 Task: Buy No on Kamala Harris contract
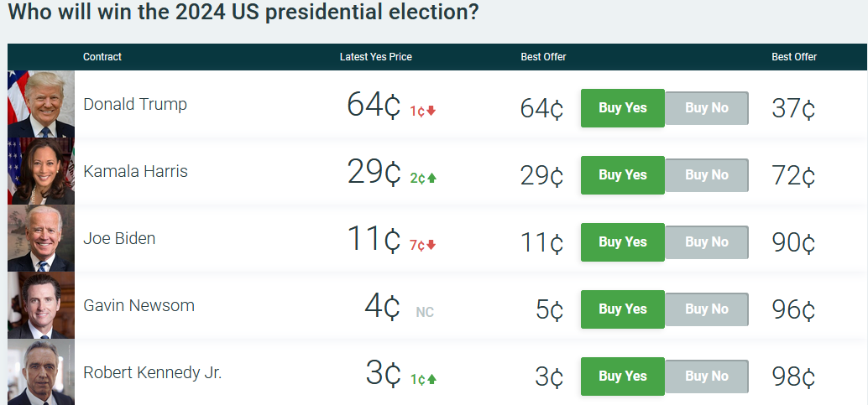[x=706, y=175]
